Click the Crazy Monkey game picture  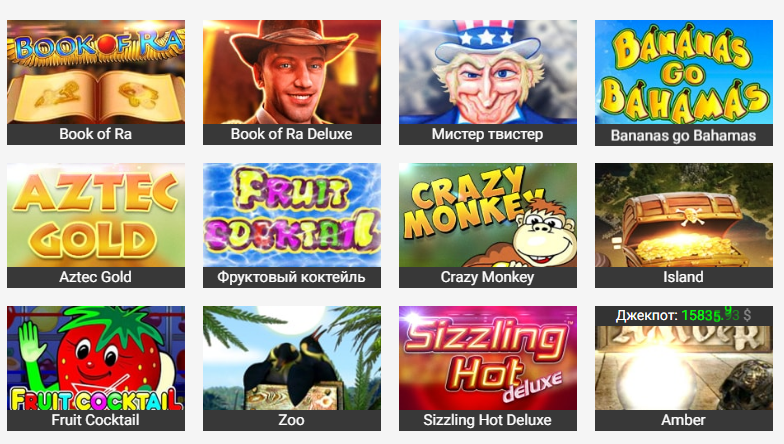tap(488, 215)
